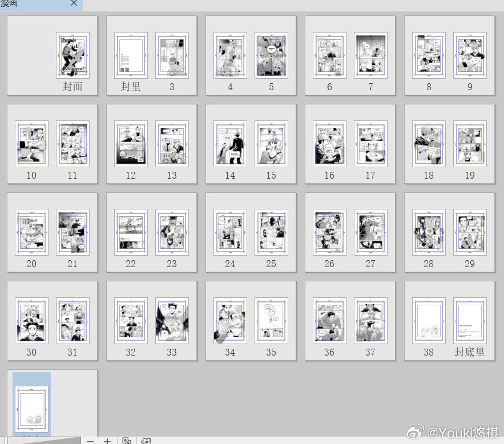This screenshot has width=504, height=444.
Task: Choose page 6 thumbnail
Action: point(329,55)
